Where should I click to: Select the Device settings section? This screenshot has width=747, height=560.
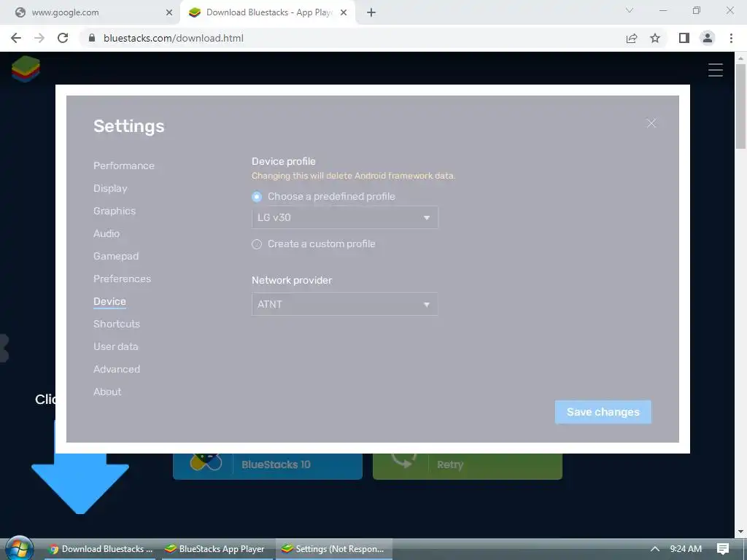tap(109, 301)
